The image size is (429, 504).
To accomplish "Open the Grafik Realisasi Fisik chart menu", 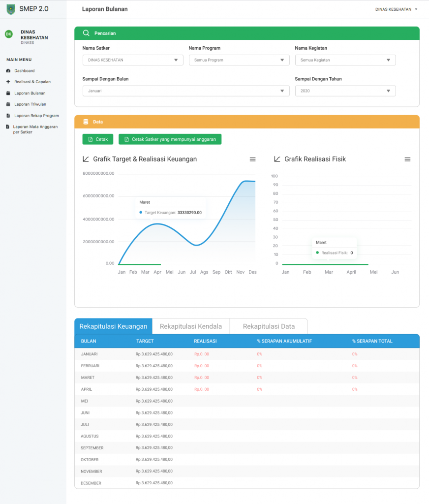I will 407,159.
